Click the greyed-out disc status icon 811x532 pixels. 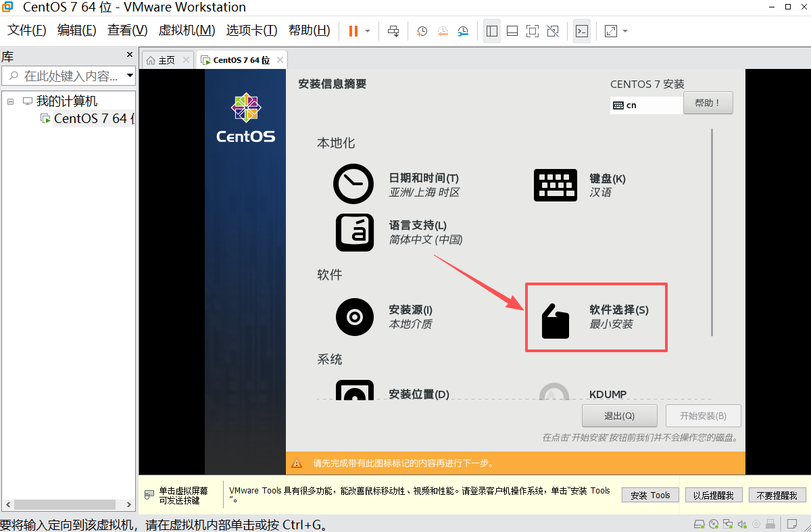756,524
